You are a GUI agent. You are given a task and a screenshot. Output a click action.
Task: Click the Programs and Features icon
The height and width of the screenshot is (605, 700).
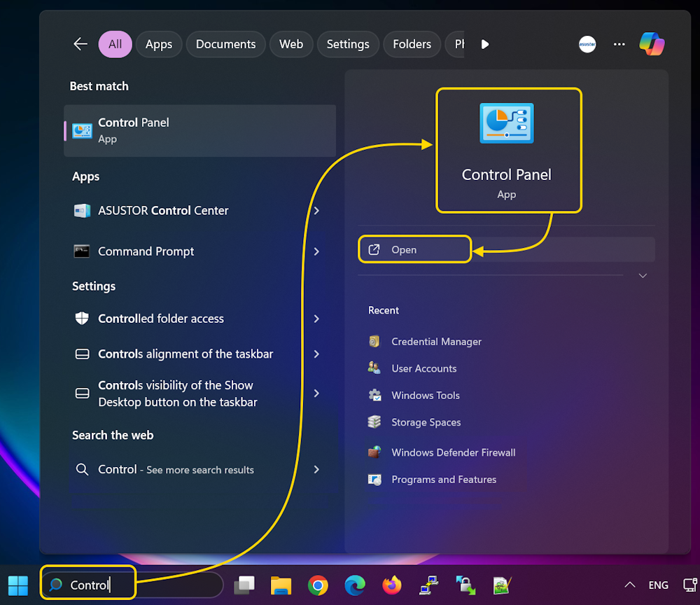pos(374,480)
